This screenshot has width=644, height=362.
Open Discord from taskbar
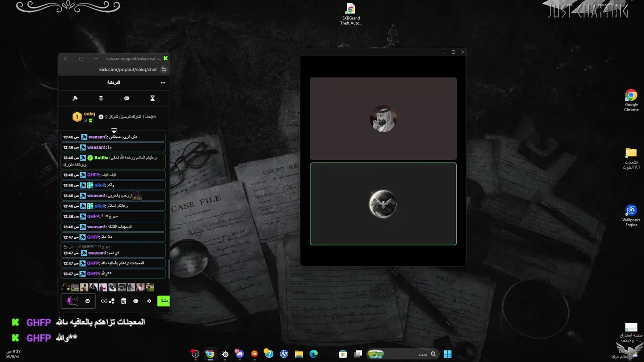(239, 354)
